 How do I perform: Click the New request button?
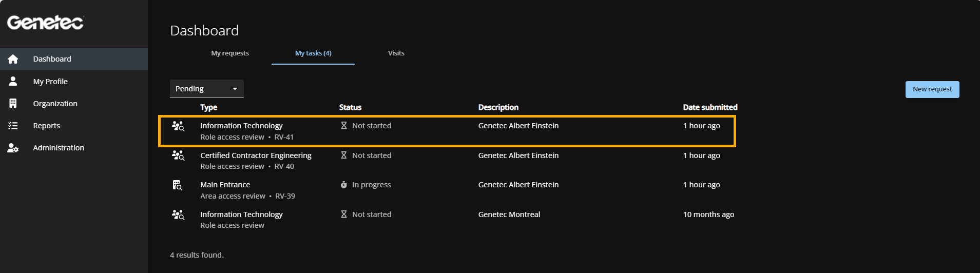pos(932,89)
